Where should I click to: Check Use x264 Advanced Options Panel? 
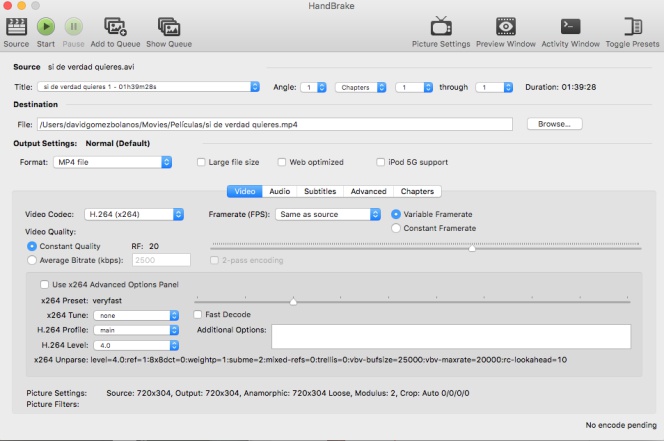[x=44, y=284]
